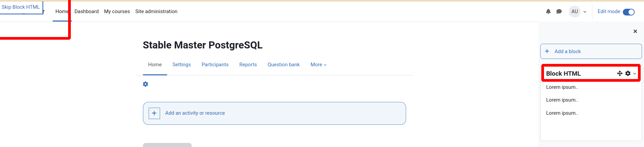This screenshot has width=644, height=147.
Task: Expand Block HTML actions dropdown arrow
Action: coord(635,74)
